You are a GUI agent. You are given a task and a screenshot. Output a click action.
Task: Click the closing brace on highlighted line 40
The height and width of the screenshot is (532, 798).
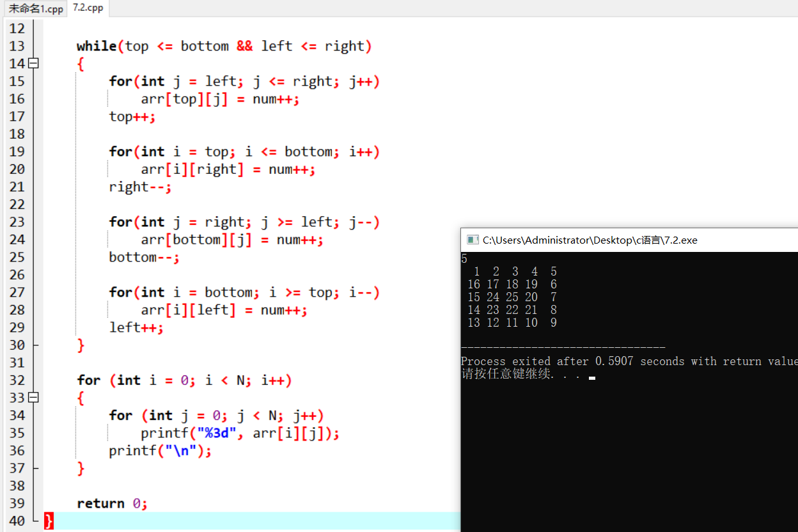[49, 521]
